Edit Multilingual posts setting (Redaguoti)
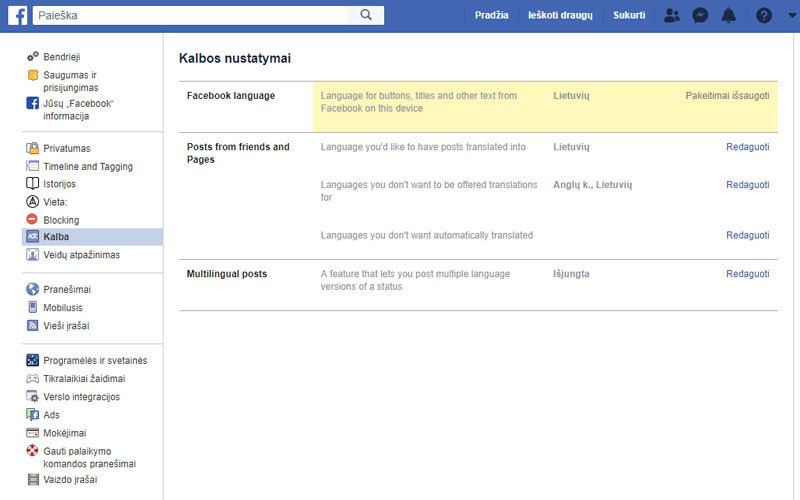800x500 pixels. point(747,274)
